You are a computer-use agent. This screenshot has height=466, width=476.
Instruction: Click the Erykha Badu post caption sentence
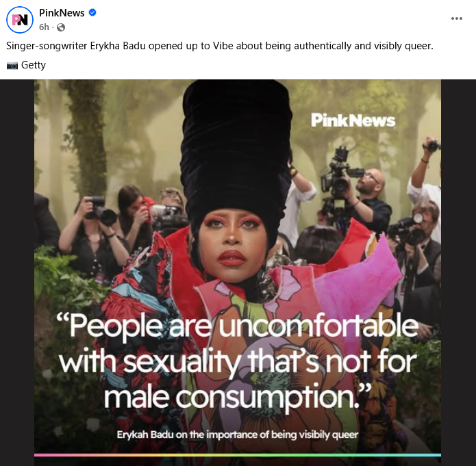220,46
